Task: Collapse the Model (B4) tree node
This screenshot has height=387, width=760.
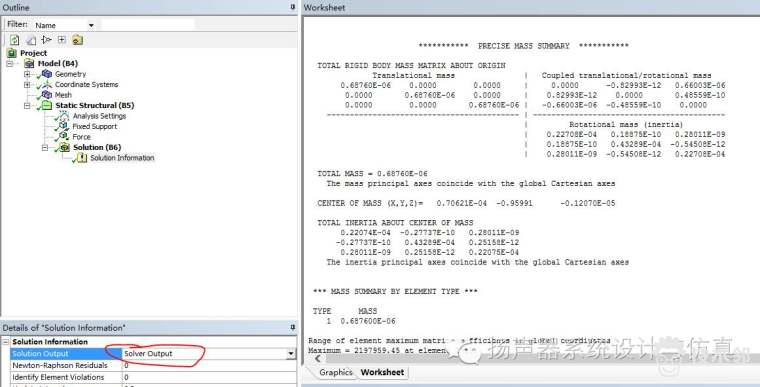Action: click(10, 64)
